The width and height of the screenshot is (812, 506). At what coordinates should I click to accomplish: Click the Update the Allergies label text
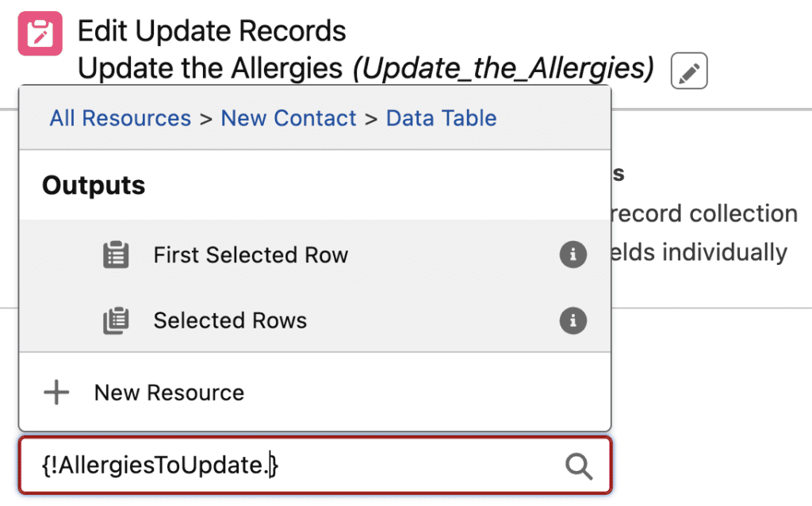coord(210,69)
